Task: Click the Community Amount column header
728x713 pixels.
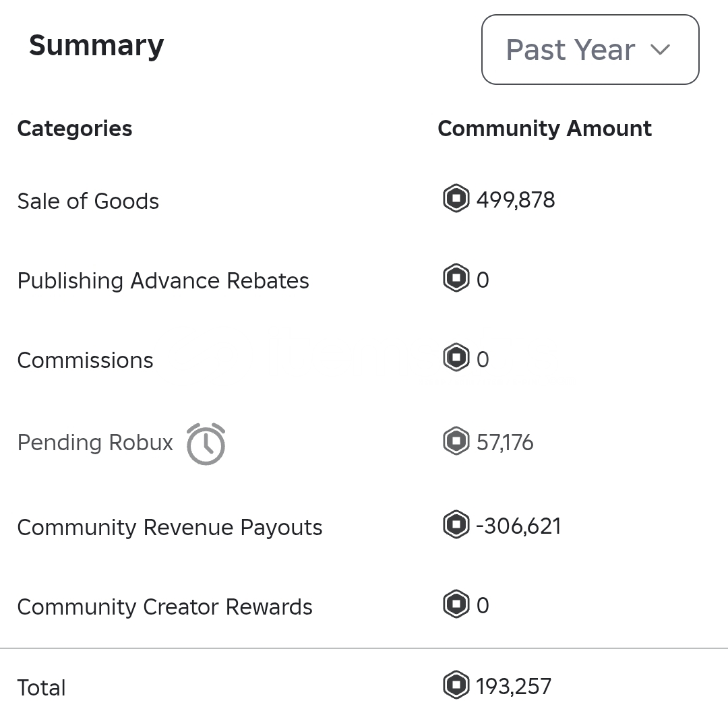Action: [x=545, y=129]
